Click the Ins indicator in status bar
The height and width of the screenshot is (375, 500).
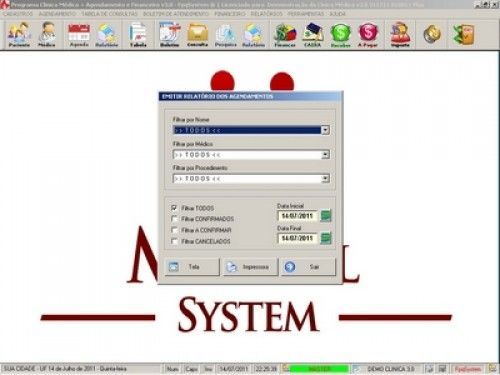[x=208, y=369]
